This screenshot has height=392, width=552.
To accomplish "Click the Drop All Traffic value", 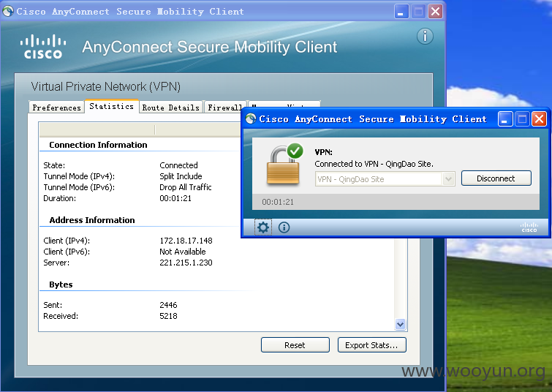I will click(x=186, y=187).
